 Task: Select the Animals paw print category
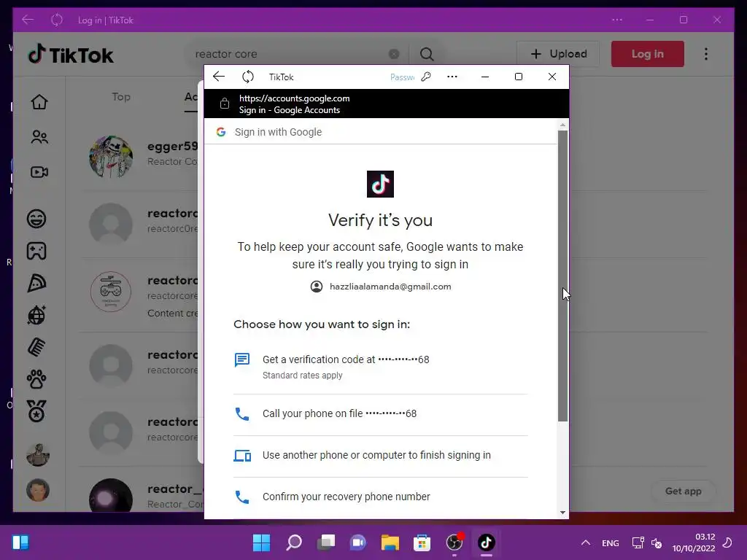point(36,379)
